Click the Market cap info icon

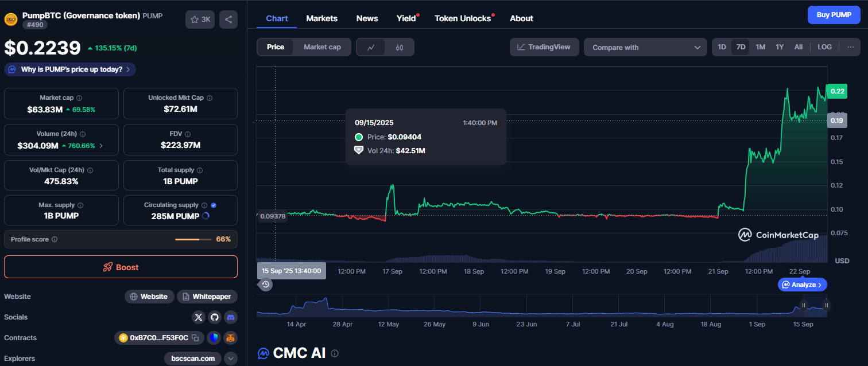click(x=79, y=98)
